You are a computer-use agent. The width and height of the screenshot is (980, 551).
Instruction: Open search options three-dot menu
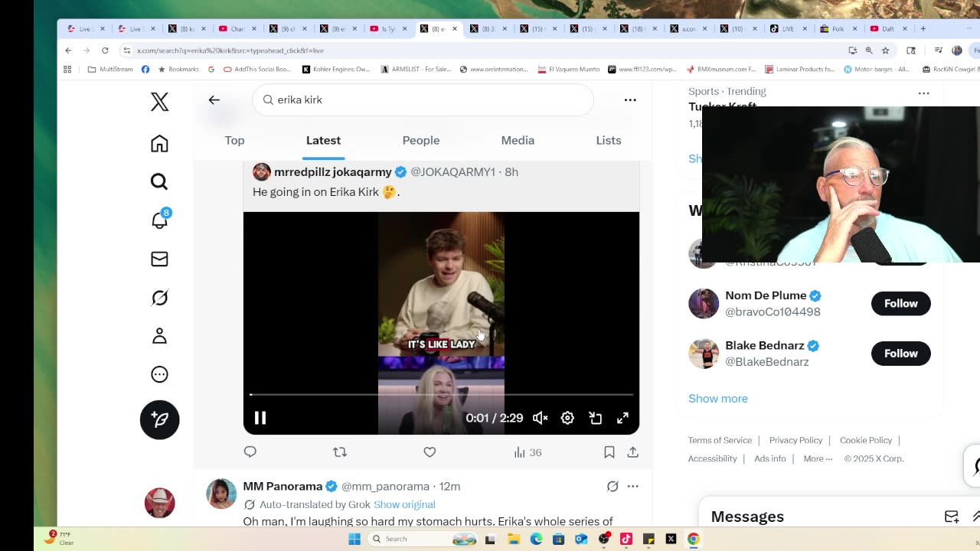[x=630, y=99]
